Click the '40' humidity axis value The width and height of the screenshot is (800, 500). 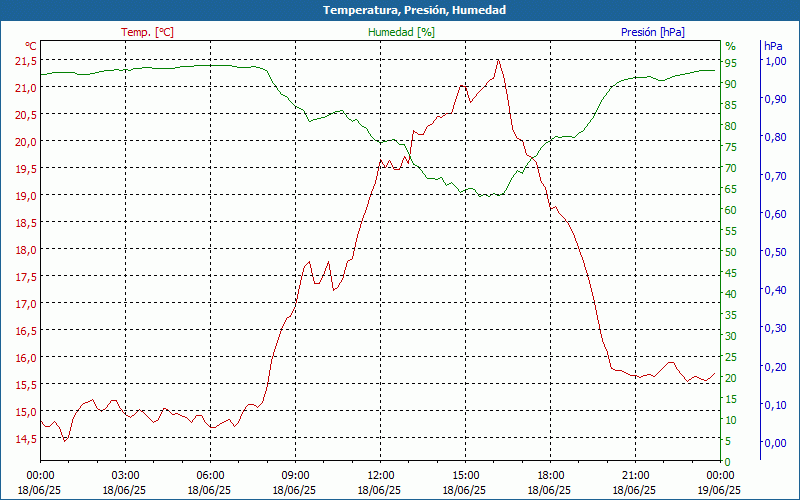click(x=731, y=294)
